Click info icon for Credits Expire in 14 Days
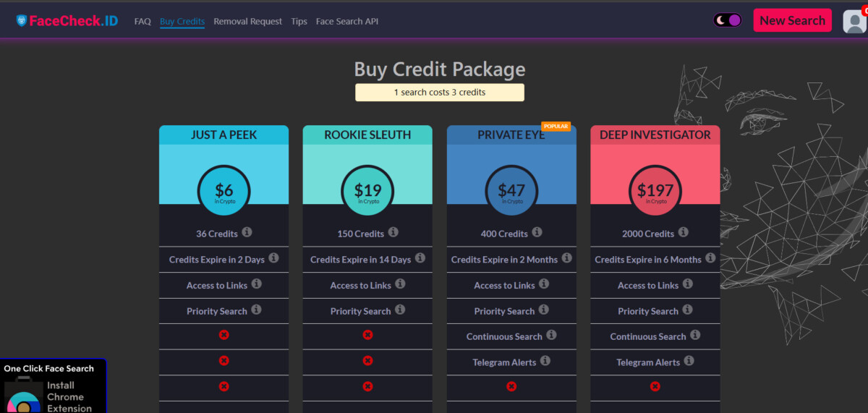 420,258
